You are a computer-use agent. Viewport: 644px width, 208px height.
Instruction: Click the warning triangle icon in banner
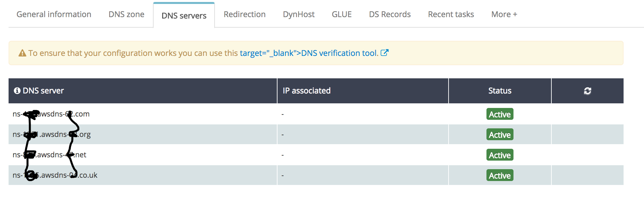tap(22, 53)
